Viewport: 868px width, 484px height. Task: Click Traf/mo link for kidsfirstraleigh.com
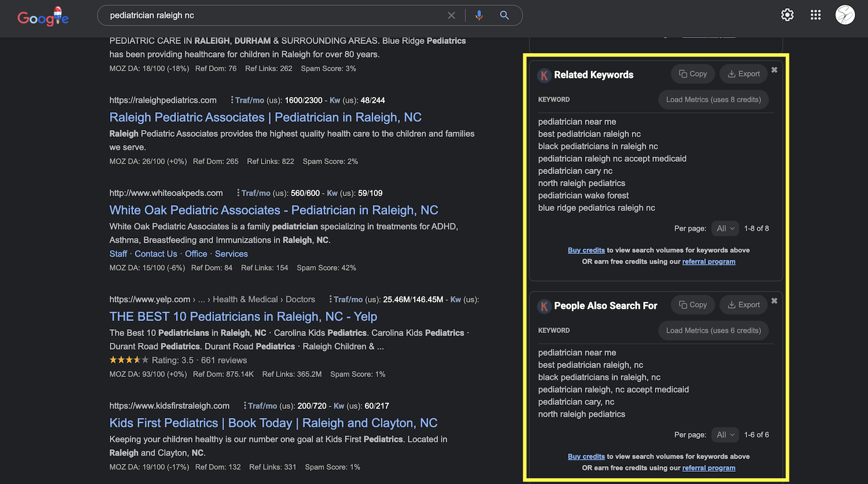tap(262, 406)
